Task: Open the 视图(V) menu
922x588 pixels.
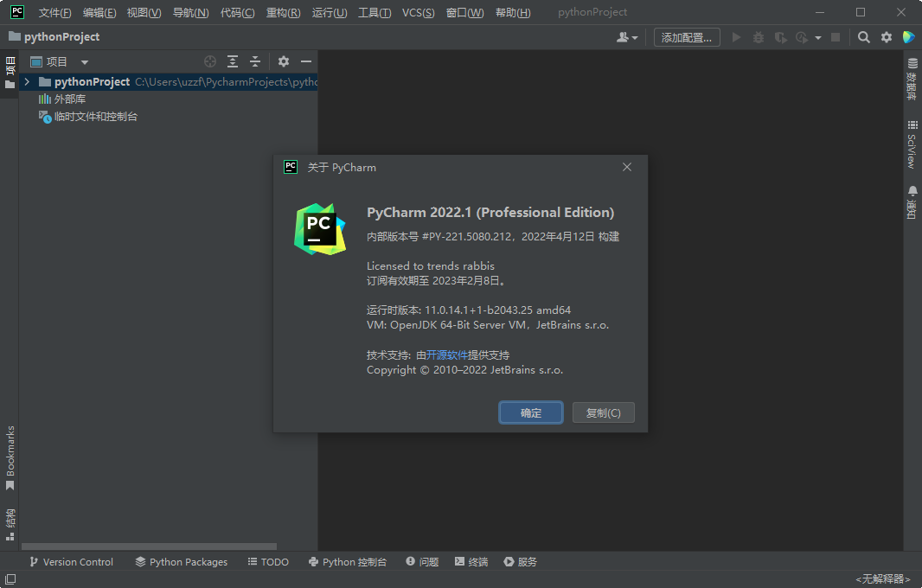Action: [144, 12]
